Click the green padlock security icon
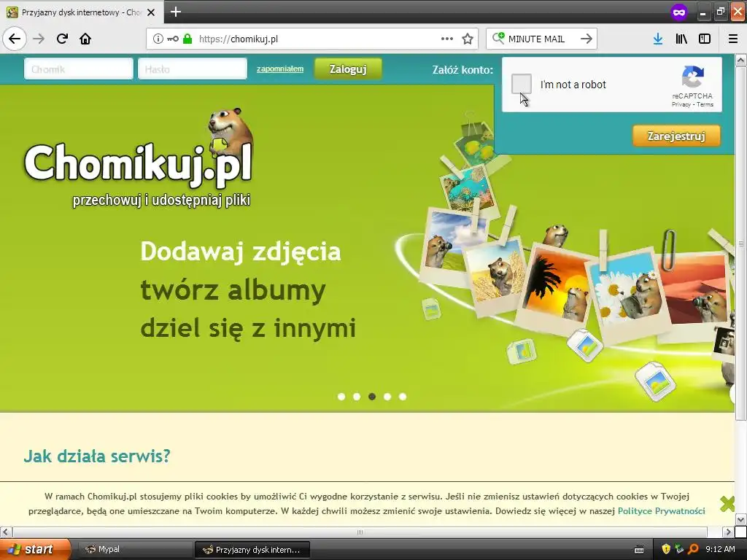The image size is (747, 560). 187,39
